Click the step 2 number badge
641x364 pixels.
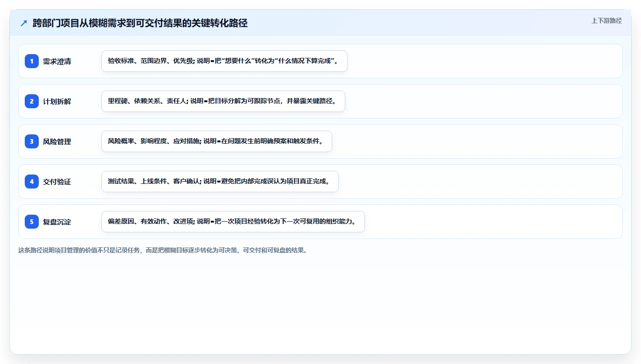32,101
